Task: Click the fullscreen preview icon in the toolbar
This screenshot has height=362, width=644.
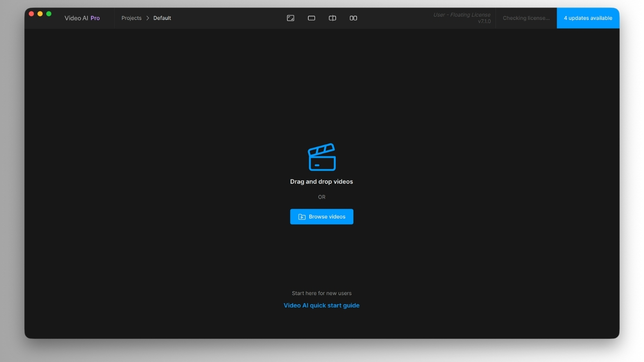Action: click(291, 18)
